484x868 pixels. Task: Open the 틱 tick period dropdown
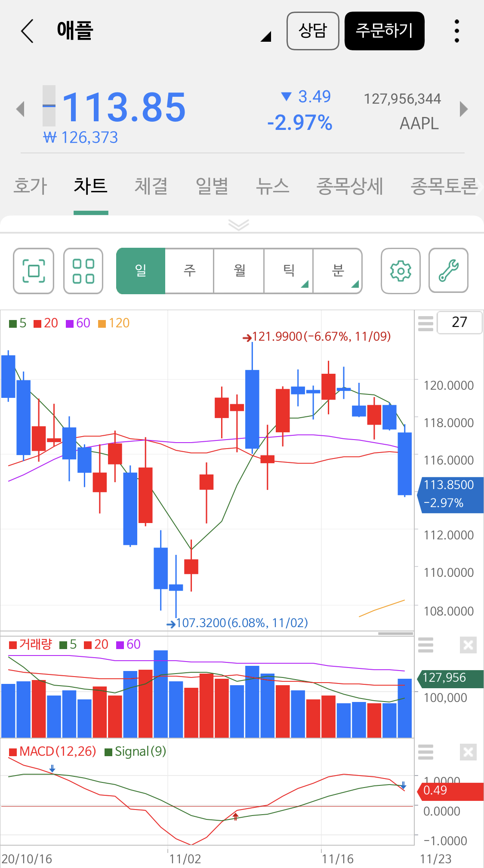click(289, 271)
